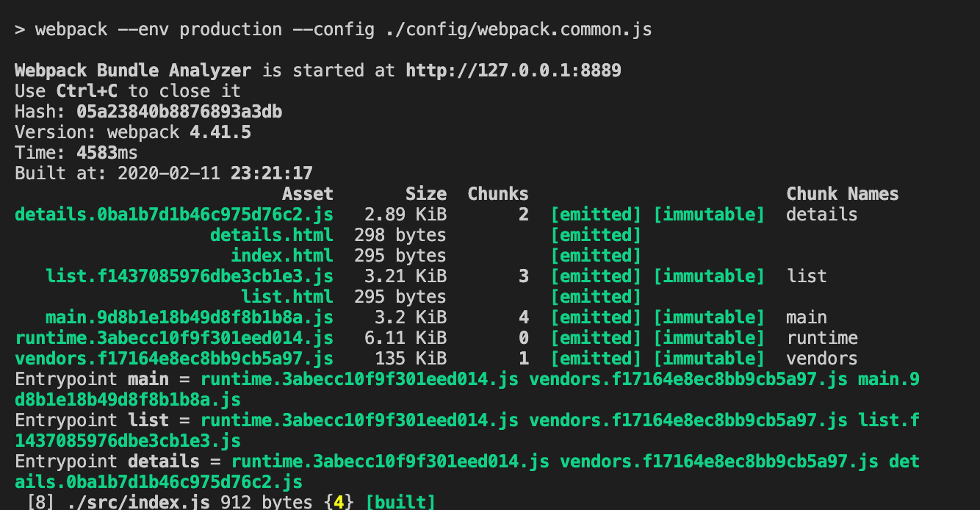Click the vendors JS file in Asset column
Viewport: 980px width, 510px height.
point(174,359)
